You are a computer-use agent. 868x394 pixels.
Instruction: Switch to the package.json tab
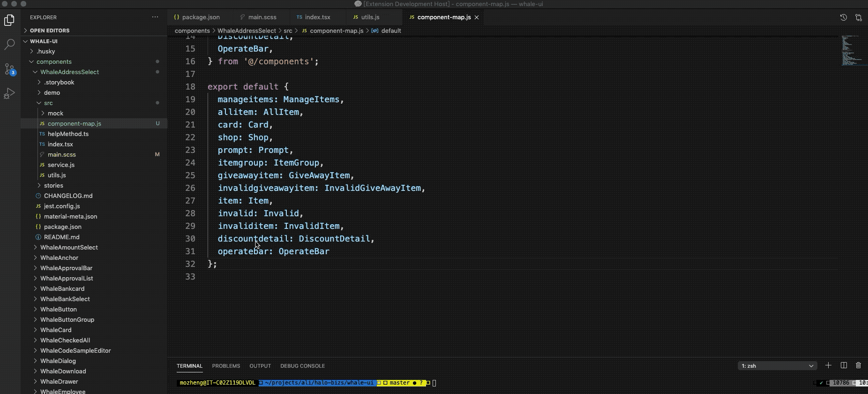click(201, 17)
